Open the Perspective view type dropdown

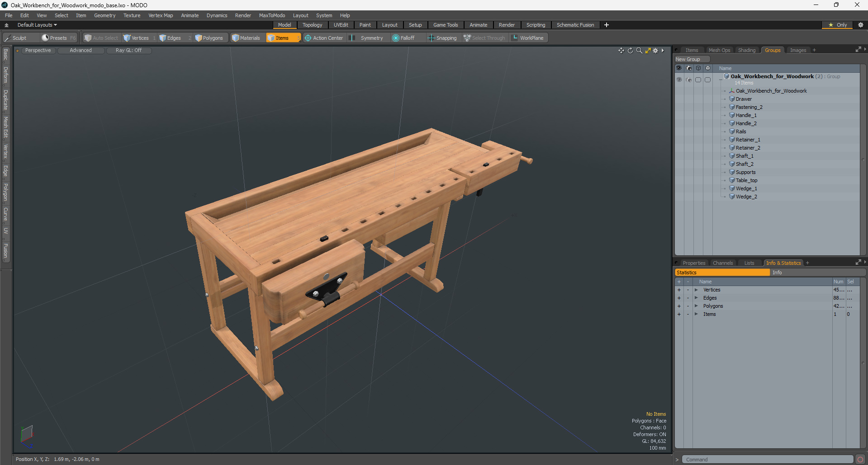pyautogui.click(x=38, y=50)
